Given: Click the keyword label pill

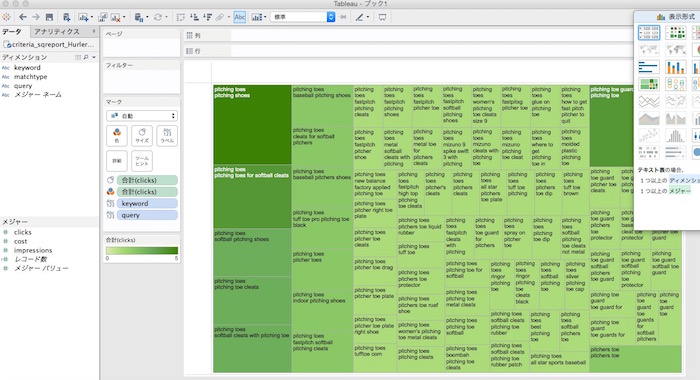Looking at the screenshot, I should [147, 203].
